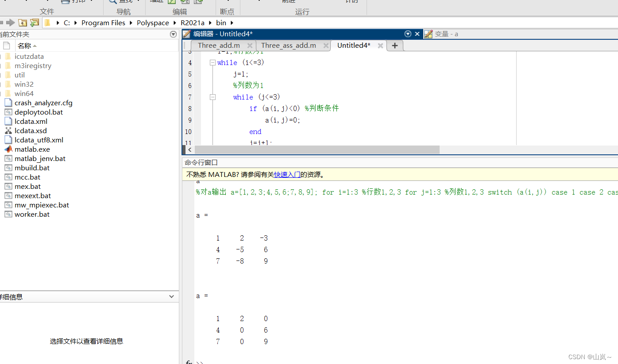
Task: Click the code line a(i,j)=0;
Action: click(x=282, y=120)
